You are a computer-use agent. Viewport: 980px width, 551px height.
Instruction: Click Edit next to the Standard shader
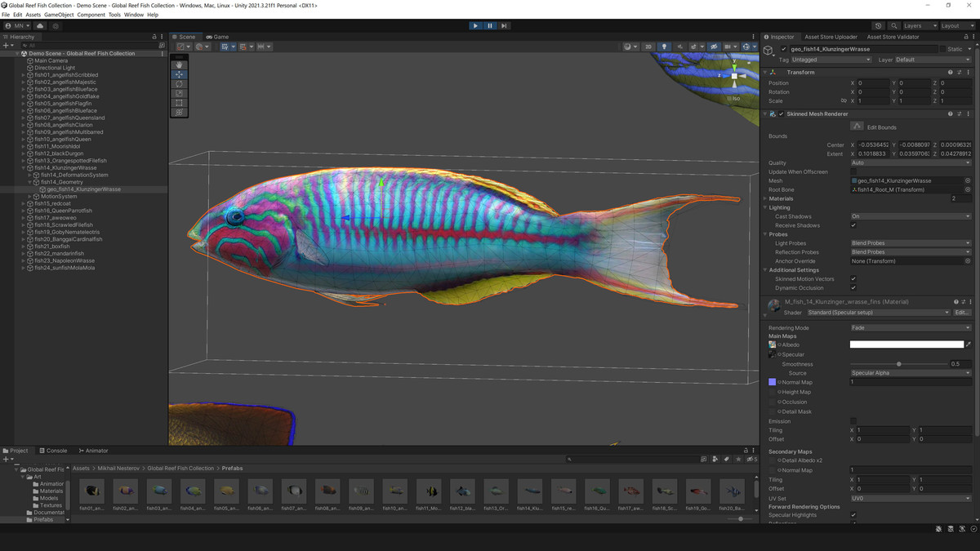[962, 312]
